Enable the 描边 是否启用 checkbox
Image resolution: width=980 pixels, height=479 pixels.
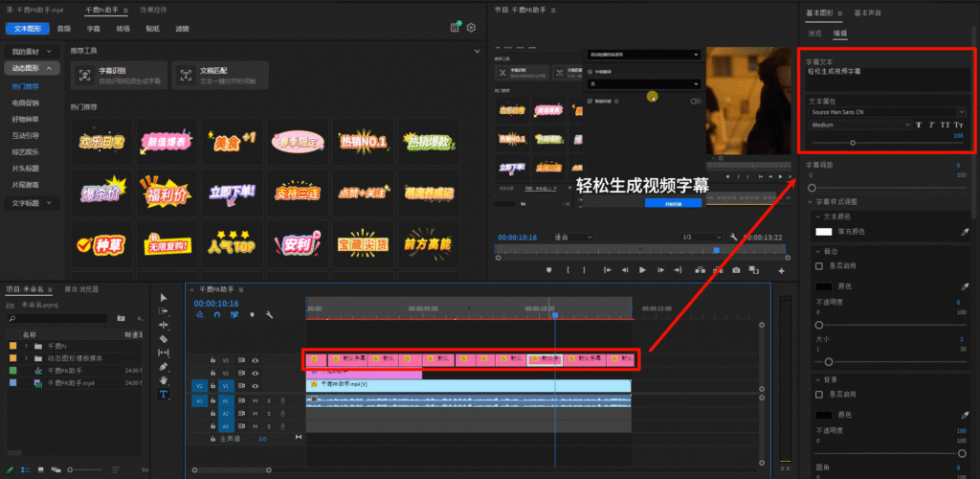(x=819, y=265)
